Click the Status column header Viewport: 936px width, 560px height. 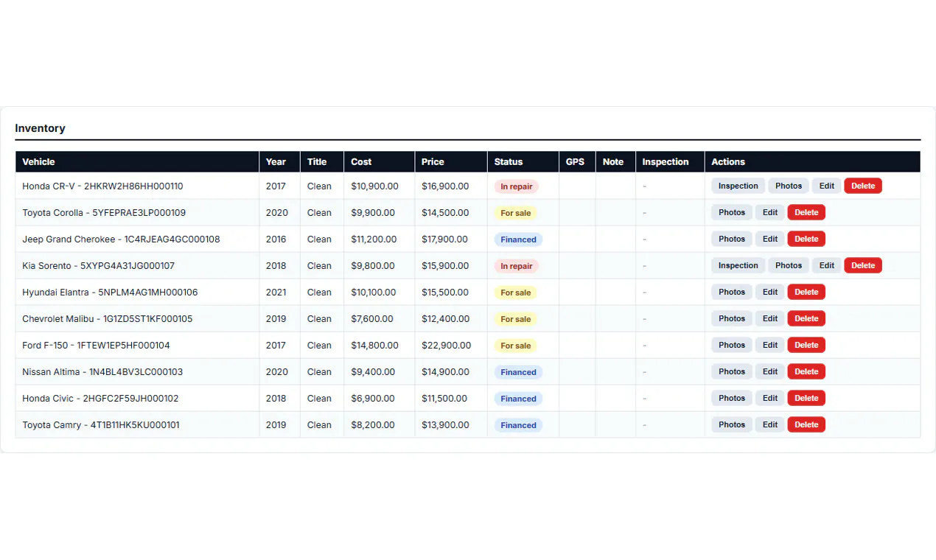tap(523, 162)
